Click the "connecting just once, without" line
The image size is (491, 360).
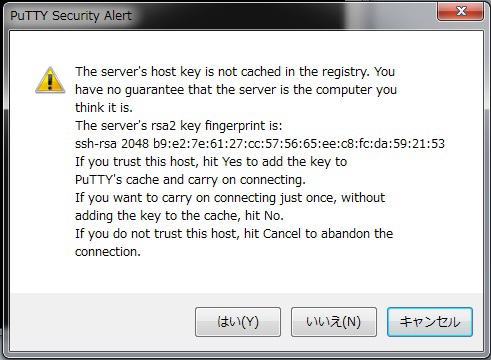(230, 198)
